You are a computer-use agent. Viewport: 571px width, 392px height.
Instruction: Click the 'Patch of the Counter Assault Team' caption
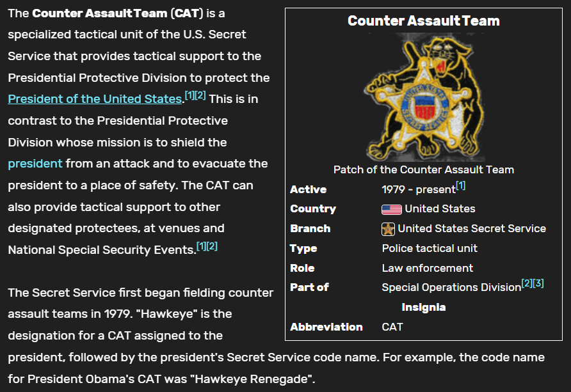pyautogui.click(x=424, y=169)
